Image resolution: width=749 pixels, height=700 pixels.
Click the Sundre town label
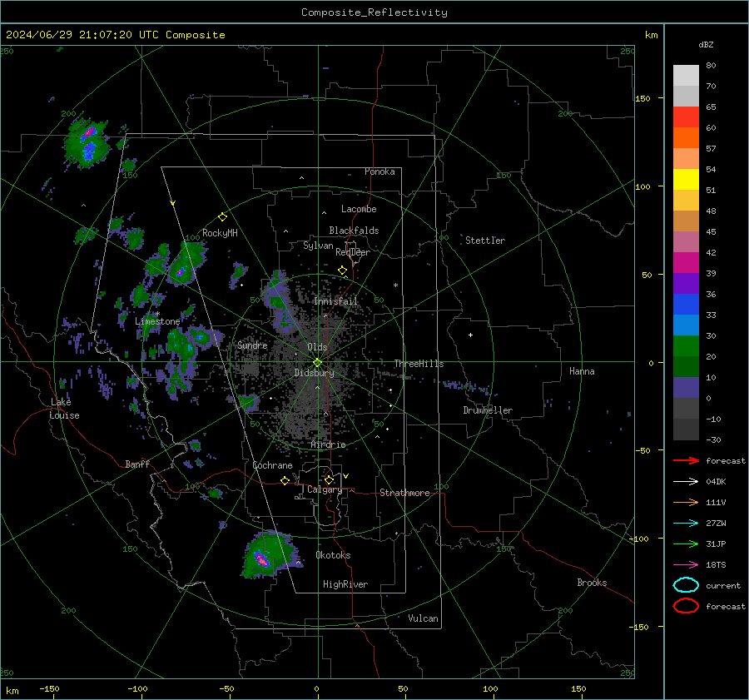pyautogui.click(x=252, y=345)
